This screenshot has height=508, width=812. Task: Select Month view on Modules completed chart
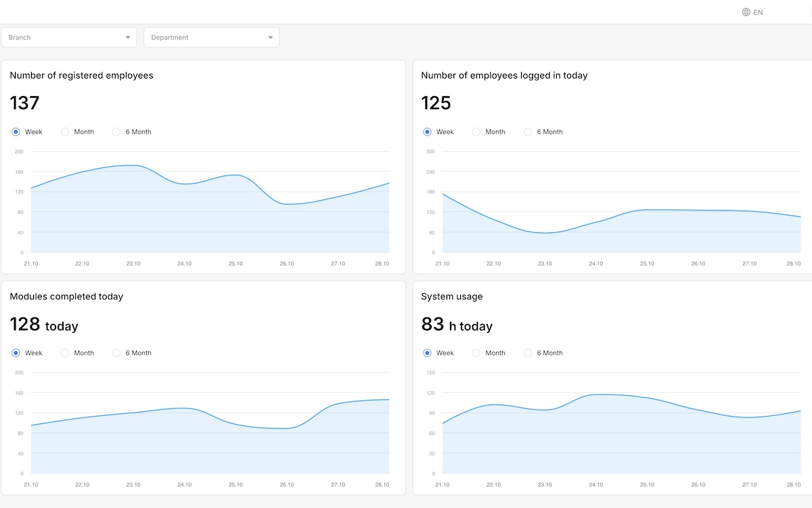pos(65,353)
